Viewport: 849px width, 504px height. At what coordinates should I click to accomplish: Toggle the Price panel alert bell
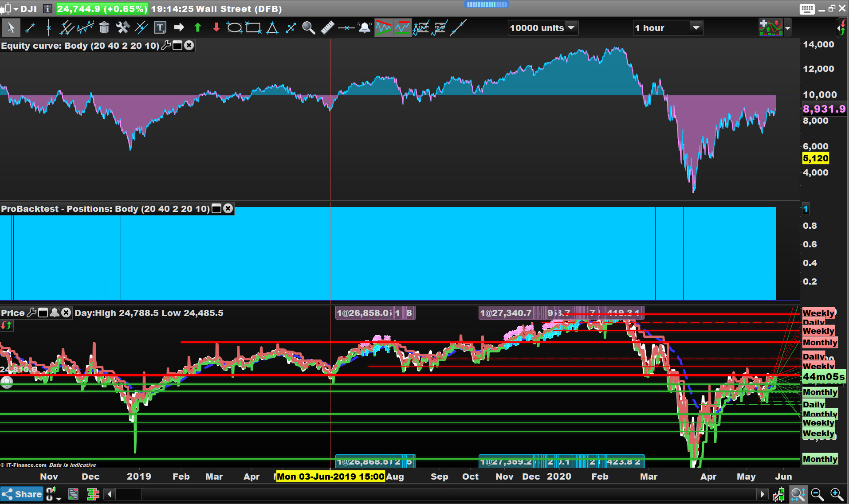[55, 313]
